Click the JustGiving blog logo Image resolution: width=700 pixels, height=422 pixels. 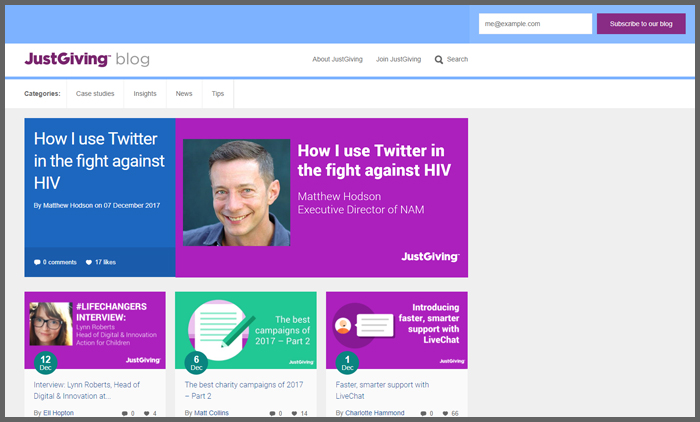pos(87,59)
